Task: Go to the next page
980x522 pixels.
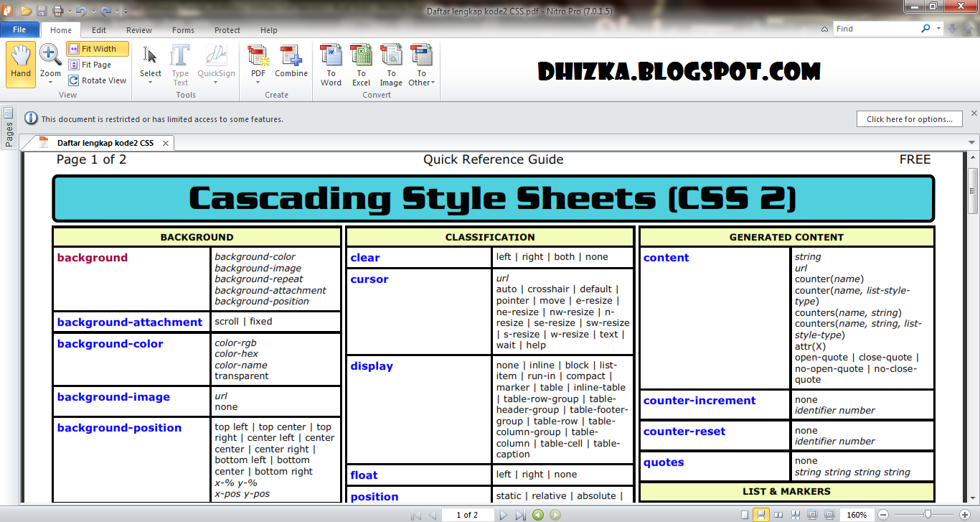Action: point(504,515)
